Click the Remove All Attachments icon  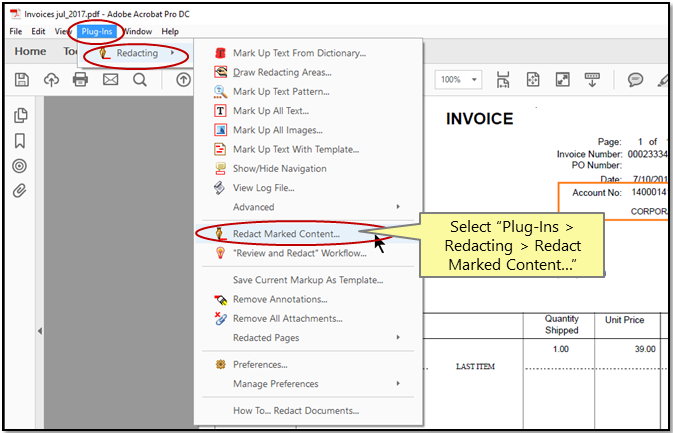coord(221,318)
